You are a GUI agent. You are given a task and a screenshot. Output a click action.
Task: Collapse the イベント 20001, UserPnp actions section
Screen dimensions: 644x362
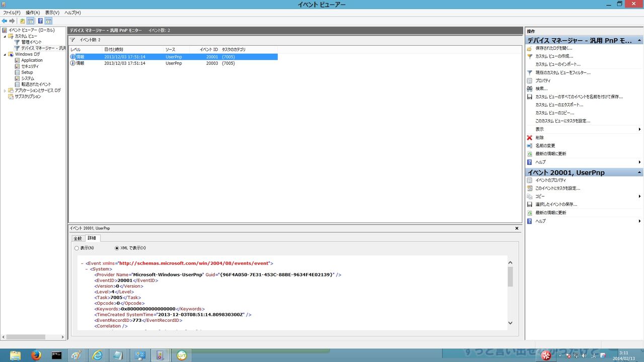pyautogui.click(x=639, y=172)
